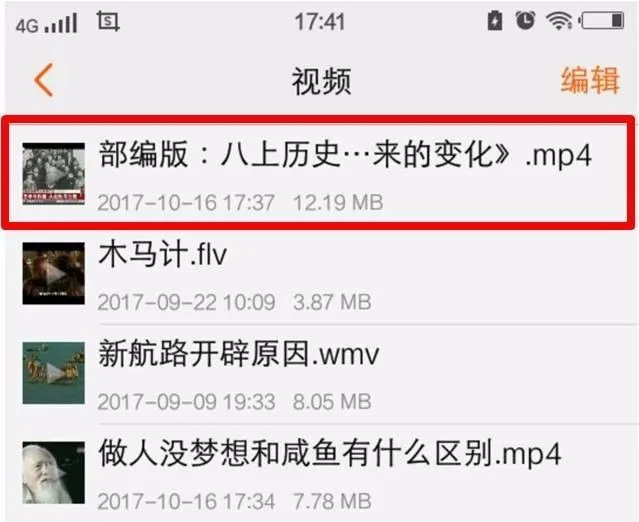
Task: Open the 木马计.flv file
Action: 320,273
